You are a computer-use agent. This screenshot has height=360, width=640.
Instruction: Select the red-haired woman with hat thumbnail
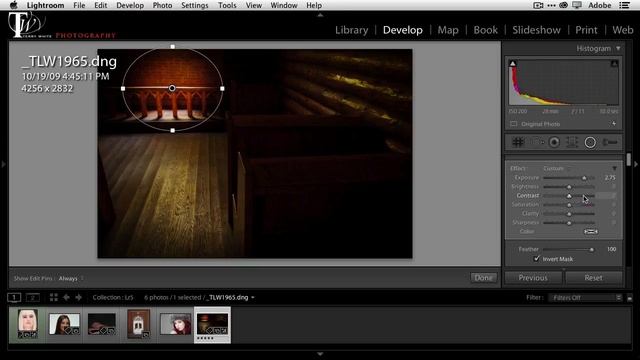click(x=176, y=324)
